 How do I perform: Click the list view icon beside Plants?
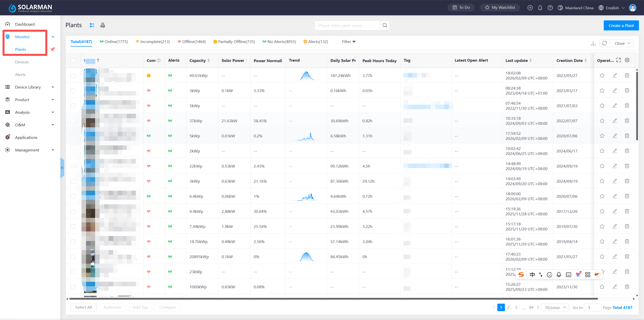point(92,25)
